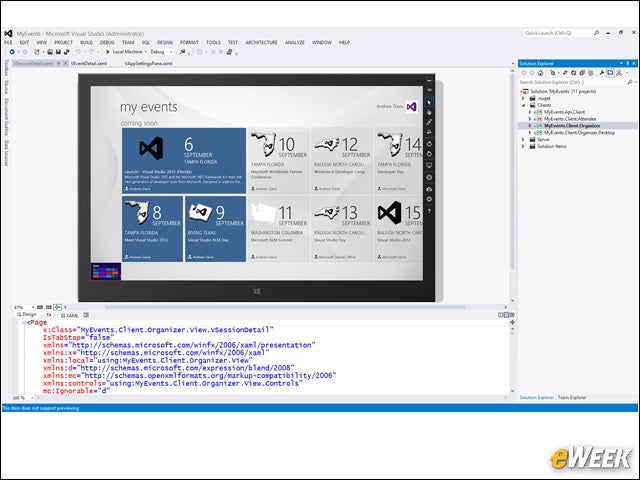
Task: Click the Solution Explorer Refresh icon
Action: (x=573, y=73)
